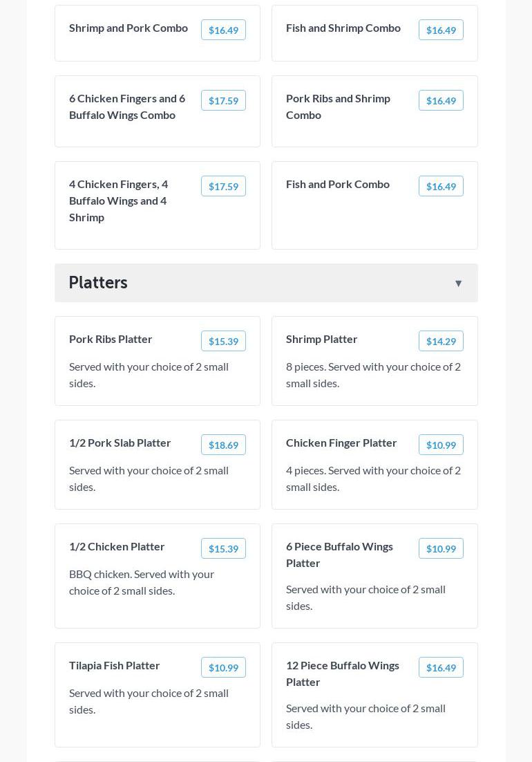Image resolution: width=532 pixels, height=762 pixels.
Task: Click $17.59 for 4 Chicken Fingers, 4 Buffalo Wings
Action: [x=223, y=186]
